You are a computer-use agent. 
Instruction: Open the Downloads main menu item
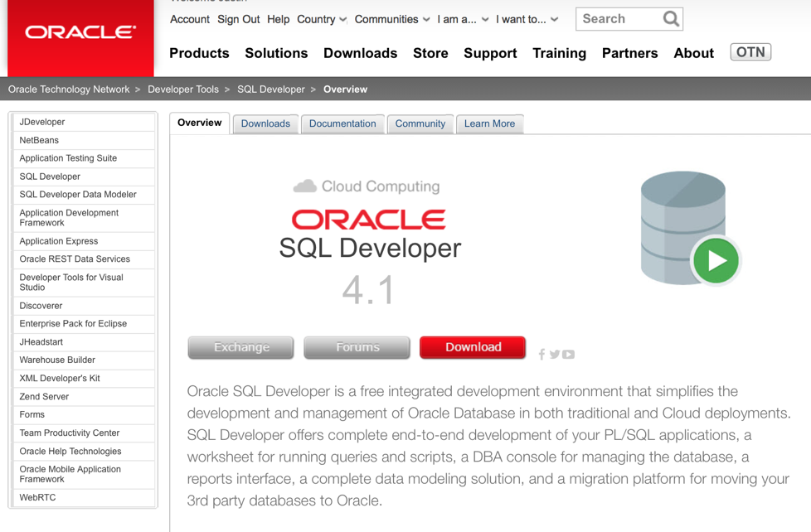point(361,53)
